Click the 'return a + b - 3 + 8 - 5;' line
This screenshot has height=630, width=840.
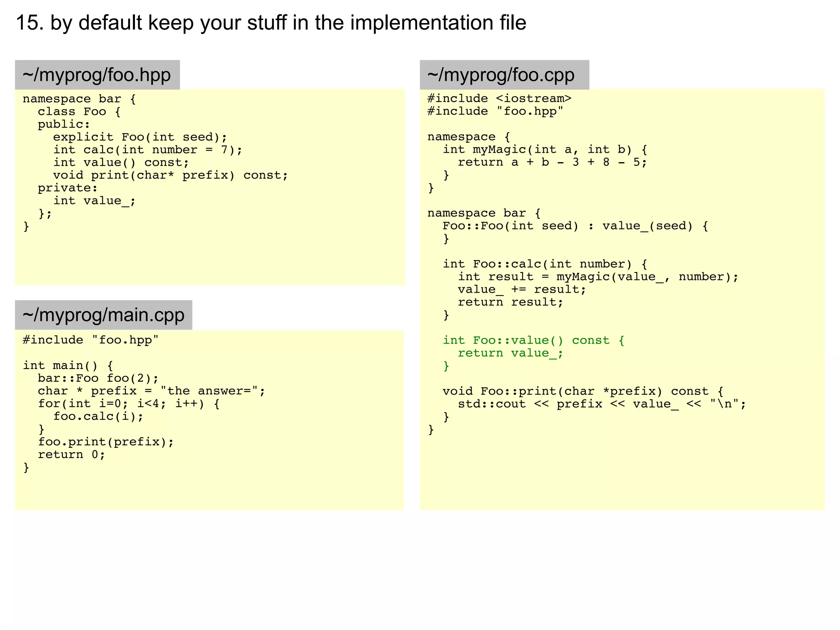click(552, 162)
